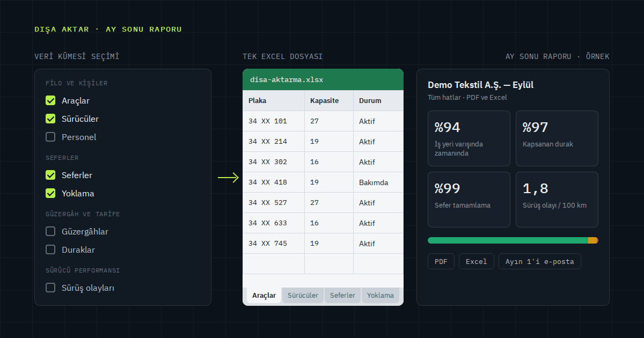Uncheck the Seferler dataset checkbox
Image resolution: width=644 pixels, height=338 pixels.
[50, 175]
